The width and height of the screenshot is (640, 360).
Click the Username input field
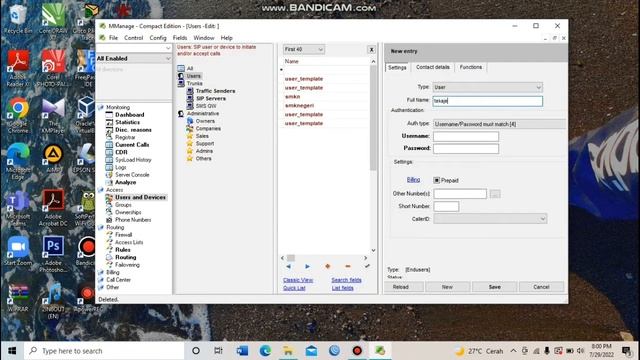coord(466,136)
